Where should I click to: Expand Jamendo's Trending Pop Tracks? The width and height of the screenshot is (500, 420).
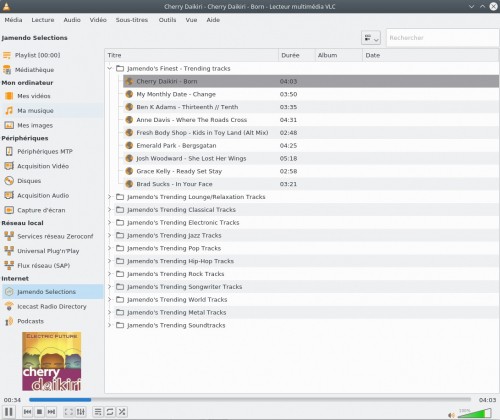coord(109,248)
